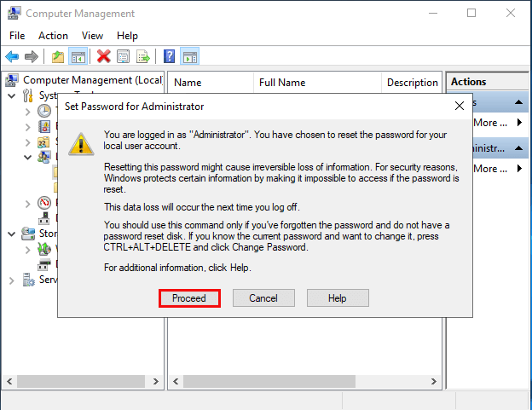Click the Show/Hide Action Pane icon
Image resolution: width=532 pixels, height=410 pixels.
190,56
